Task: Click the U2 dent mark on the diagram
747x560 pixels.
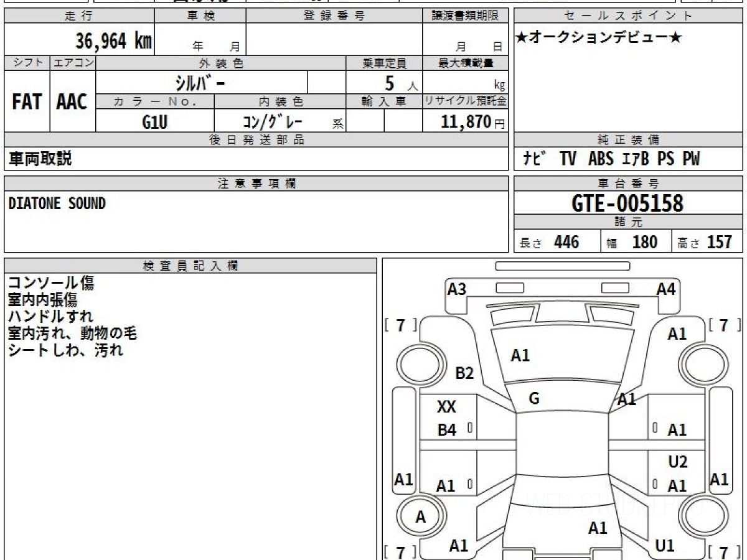Action: click(x=677, y=462)
